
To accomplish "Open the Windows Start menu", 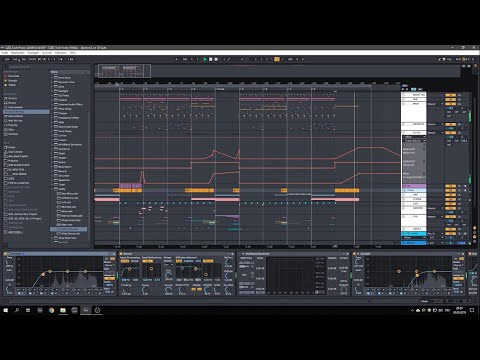I will click(5, 310).
